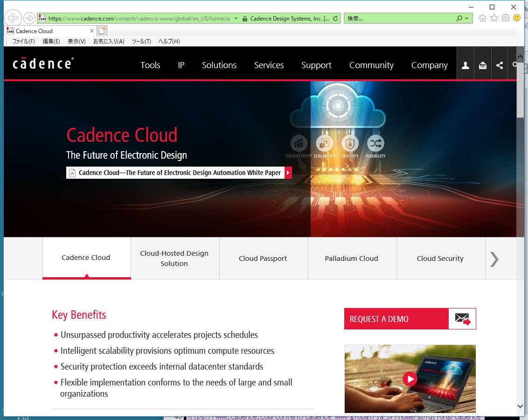This screenshot has width=528, height=420.
Task: Click the red arrow on white paper button
Action: coord(288,173)
